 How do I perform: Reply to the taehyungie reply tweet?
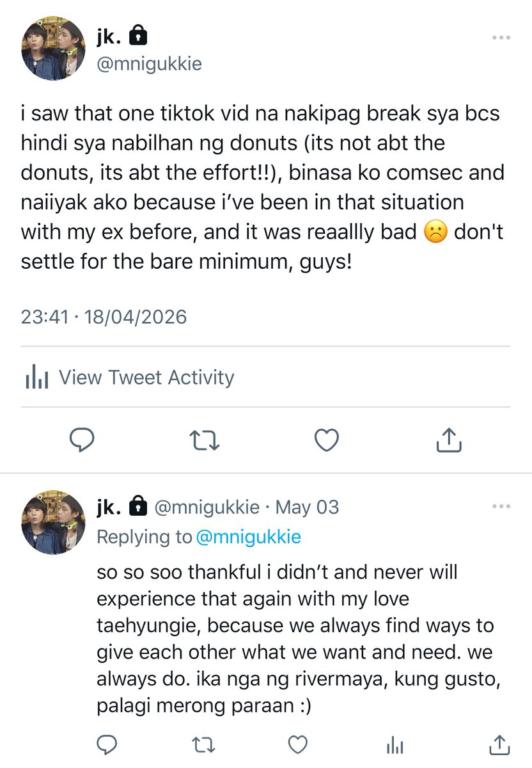(106, 744)
